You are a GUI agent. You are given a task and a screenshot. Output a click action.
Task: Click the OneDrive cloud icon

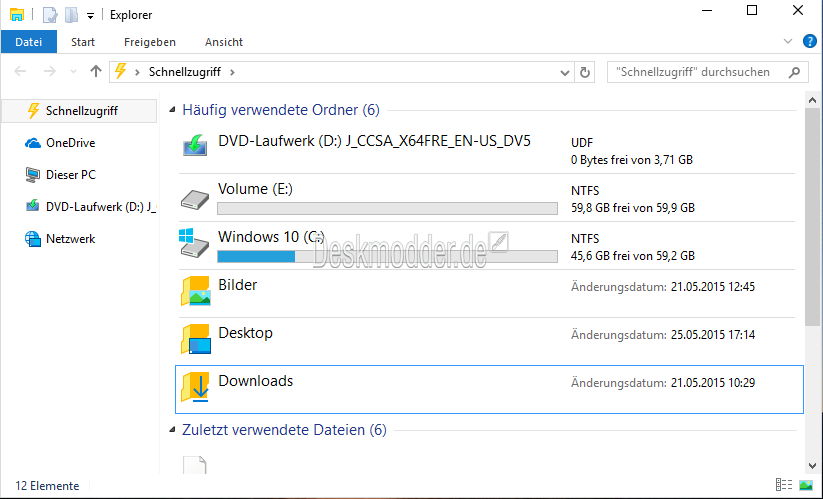point(33,143)
